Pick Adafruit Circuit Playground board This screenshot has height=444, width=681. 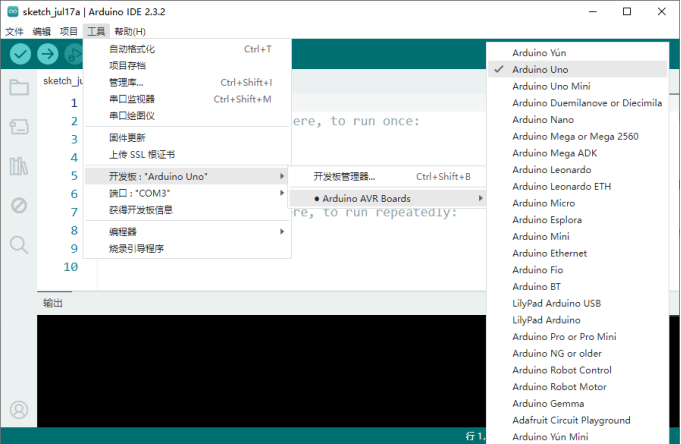coord(578,420)
